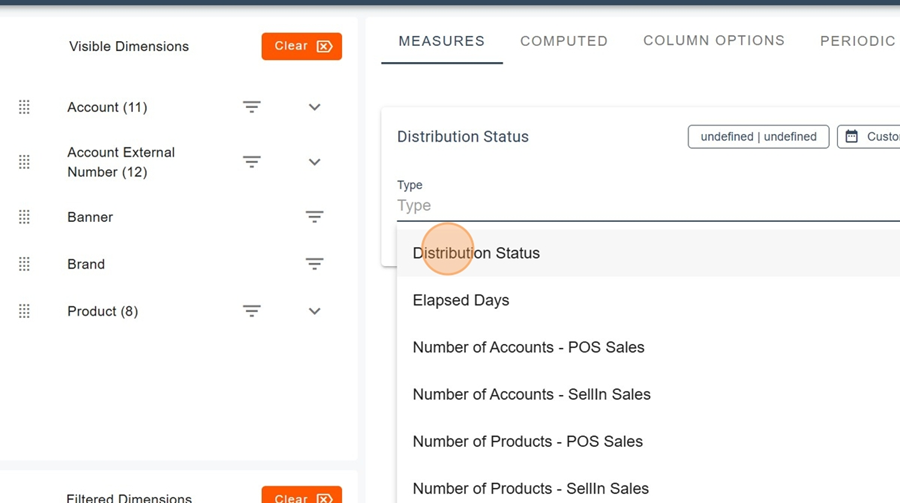Image resolution: width=900 pixels, height=503 pixels.
Task: Open the filter icon next to Banner
Action: coord(314,217)
